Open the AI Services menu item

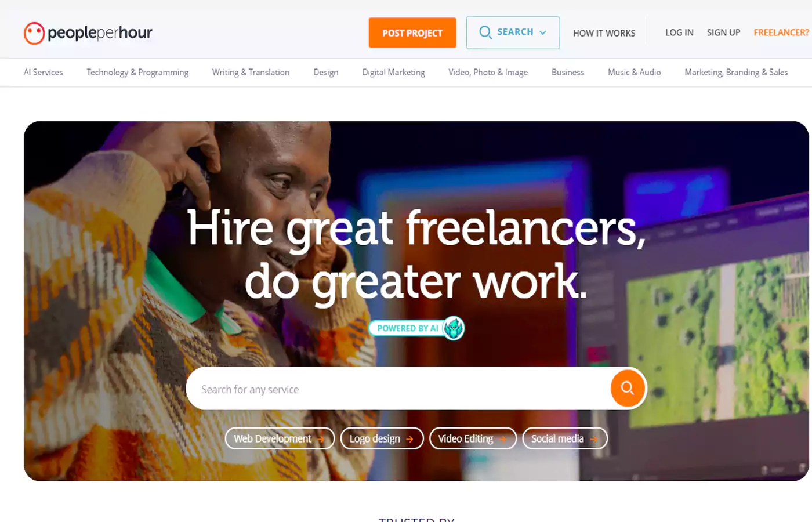[43, 72]
